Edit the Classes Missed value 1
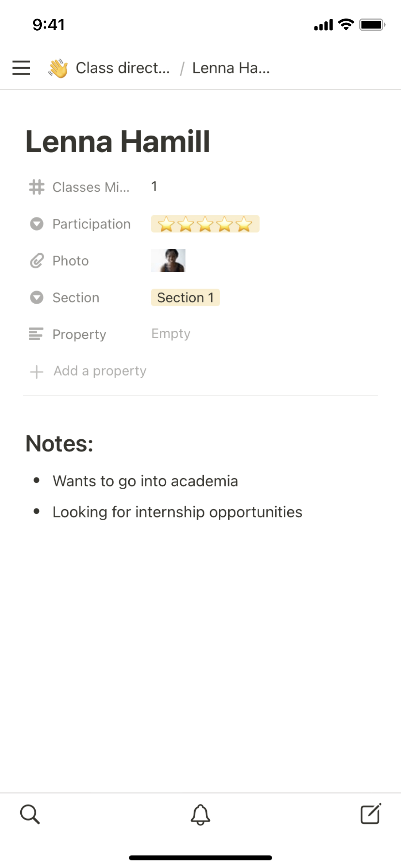 click(154, 186)
